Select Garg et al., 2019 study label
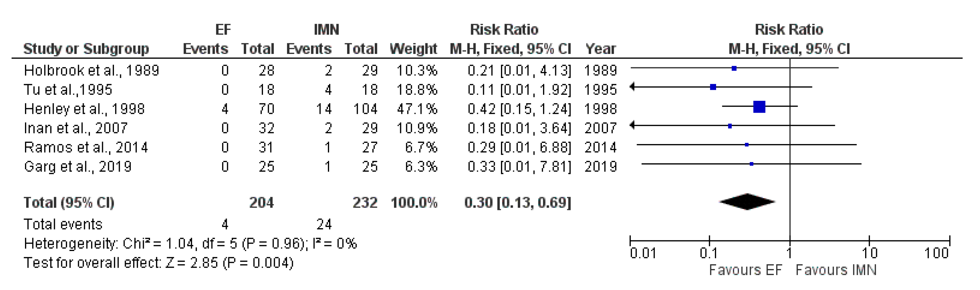 click(78, 166)
